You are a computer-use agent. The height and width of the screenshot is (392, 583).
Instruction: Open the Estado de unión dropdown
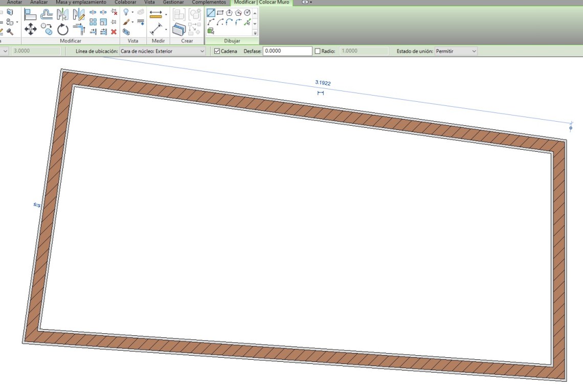click(x=456, y=51)
